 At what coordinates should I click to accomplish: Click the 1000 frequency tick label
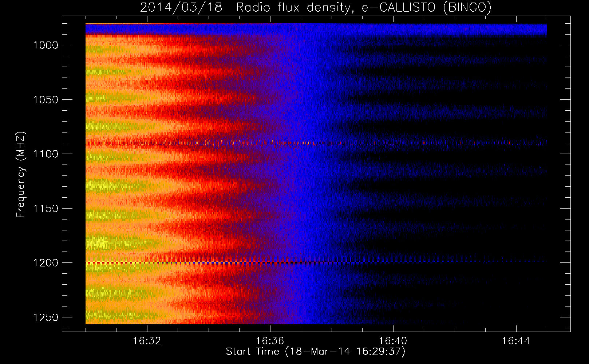46,45
